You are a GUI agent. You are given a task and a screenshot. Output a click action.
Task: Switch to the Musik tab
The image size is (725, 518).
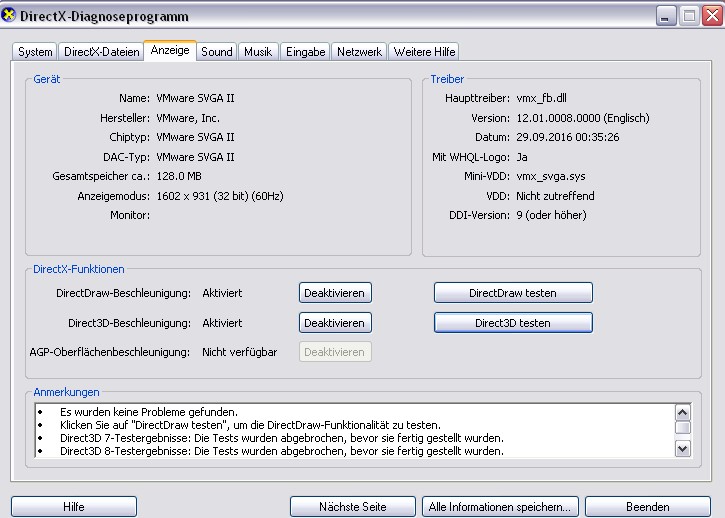(x=258, y=51)
